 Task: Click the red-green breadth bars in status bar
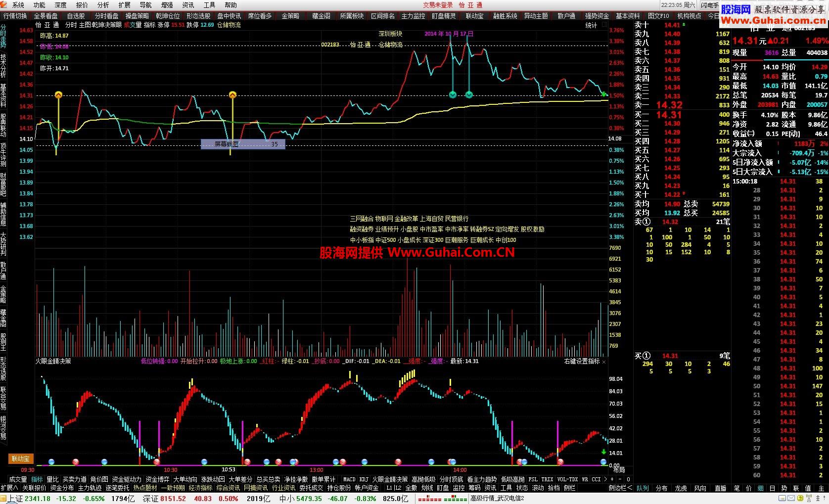pos(442,499)
